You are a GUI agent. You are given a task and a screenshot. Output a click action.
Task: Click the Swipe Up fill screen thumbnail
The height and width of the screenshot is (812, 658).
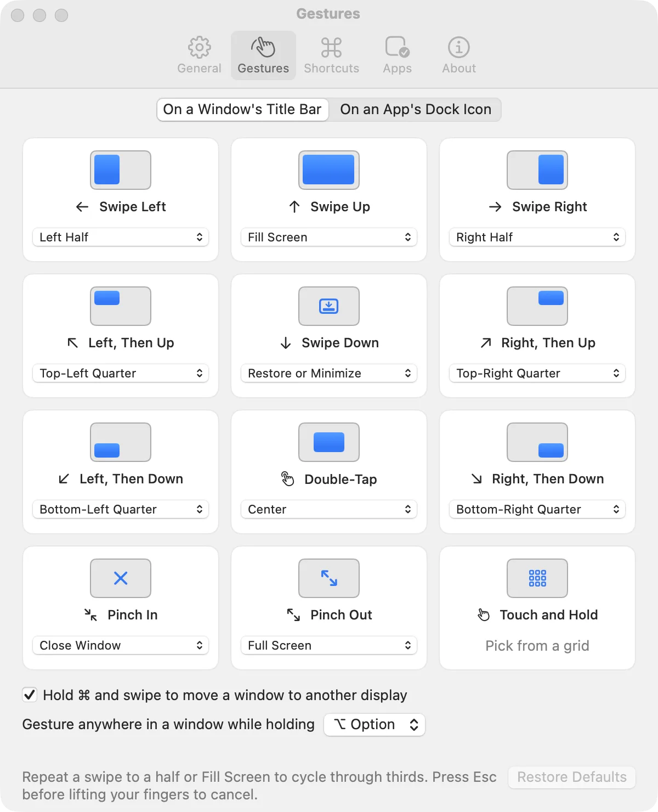(x=329, y=170)
